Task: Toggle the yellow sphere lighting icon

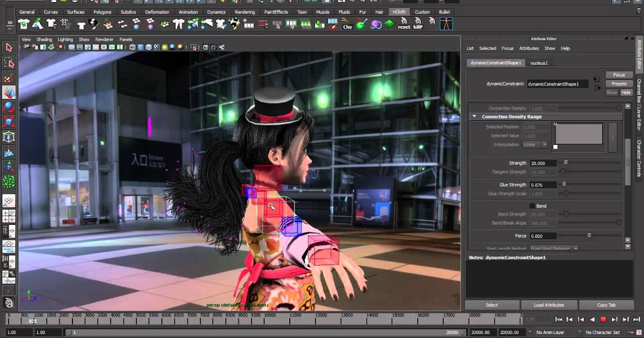Action: pos(165,47)
